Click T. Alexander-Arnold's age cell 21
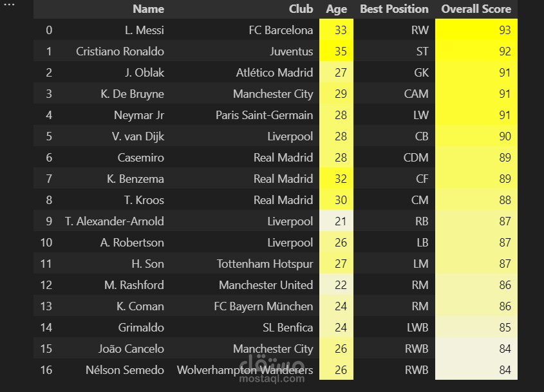This screenshot has width=544, height=392. point(341,221)
